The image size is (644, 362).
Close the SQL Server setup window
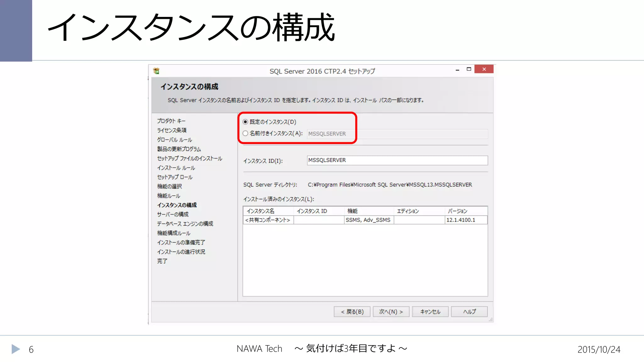[x=484, y=69]
